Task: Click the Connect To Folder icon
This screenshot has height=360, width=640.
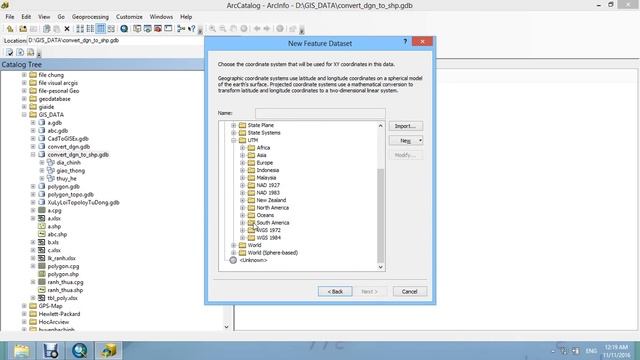Action: 23,29
